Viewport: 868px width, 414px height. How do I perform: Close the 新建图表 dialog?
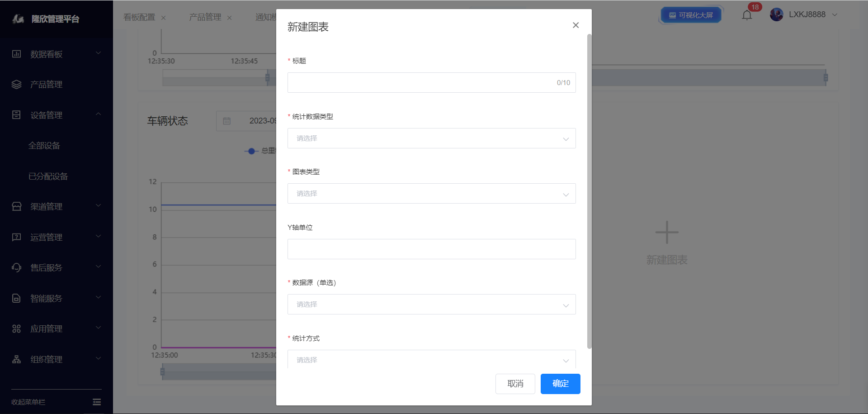click(x=576, y=25)
